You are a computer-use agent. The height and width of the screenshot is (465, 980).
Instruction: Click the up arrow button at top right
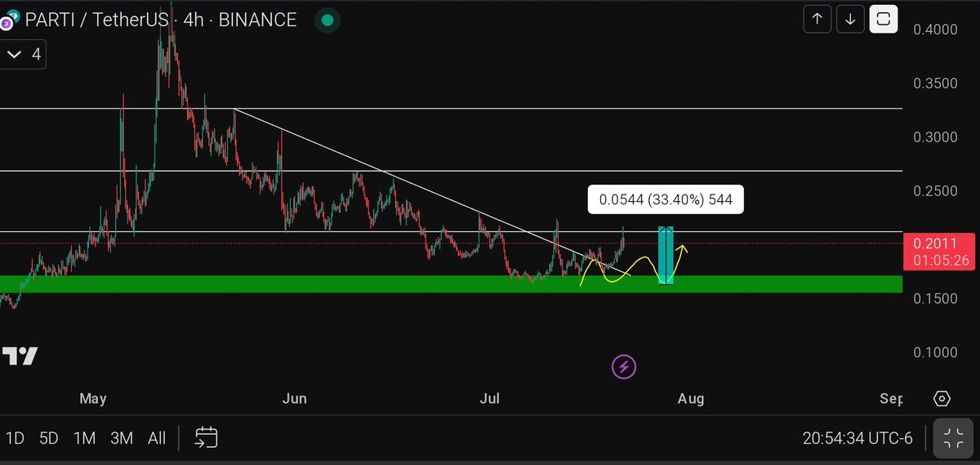817,19
